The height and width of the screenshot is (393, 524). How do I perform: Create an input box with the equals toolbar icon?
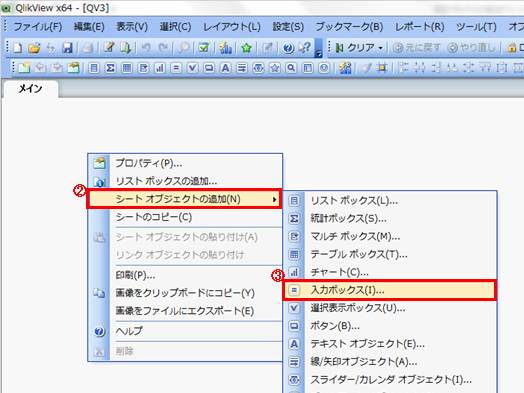176,68
